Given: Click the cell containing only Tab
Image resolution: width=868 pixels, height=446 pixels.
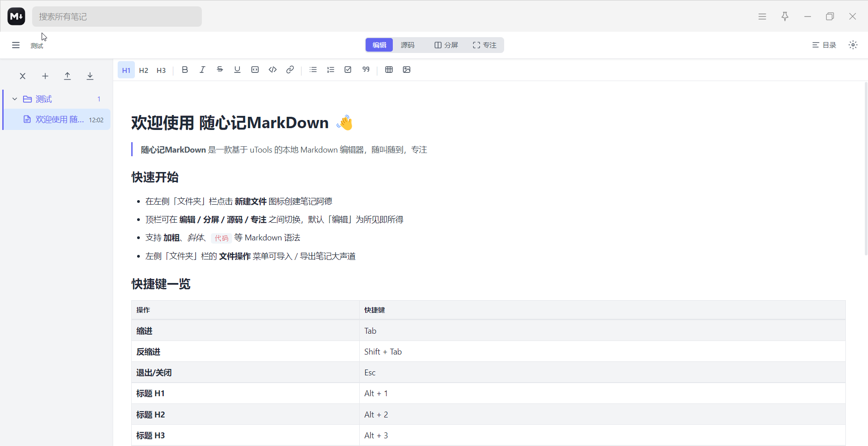Looking at the screenshot, I should click(x=602, y=331).
